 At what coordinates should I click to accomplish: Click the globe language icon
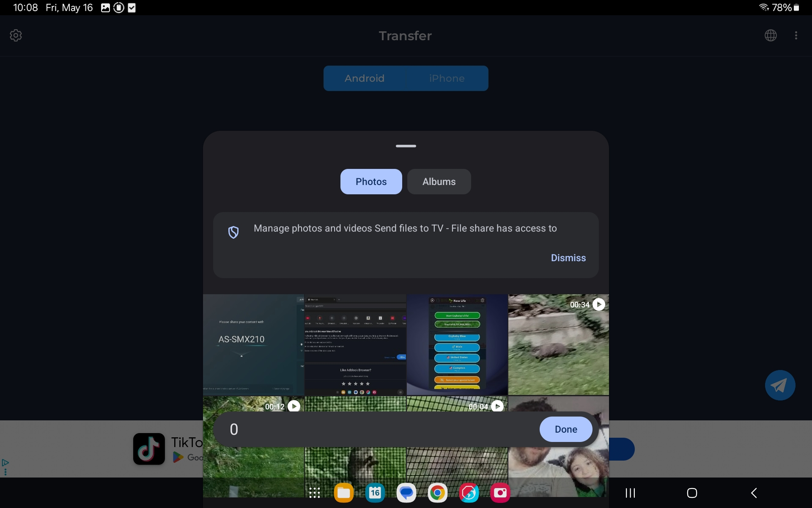[771, 36]
